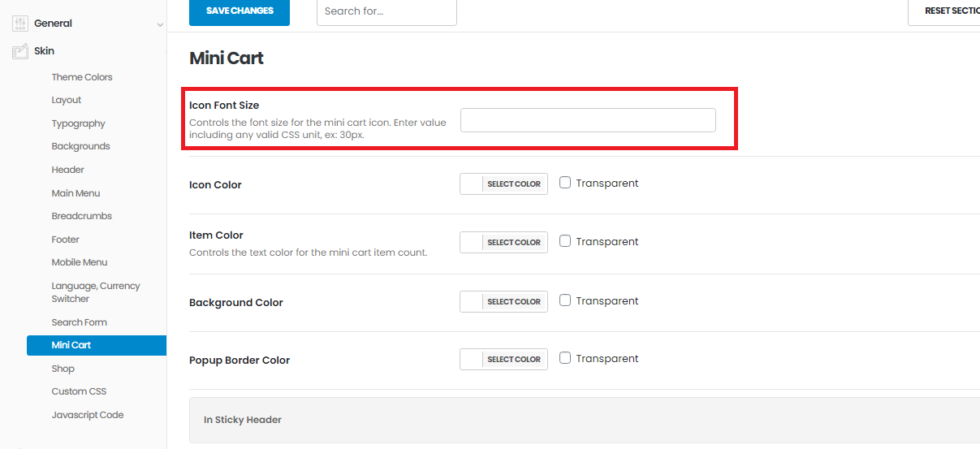Open Shop skin settings

click(x=63, y=369)
